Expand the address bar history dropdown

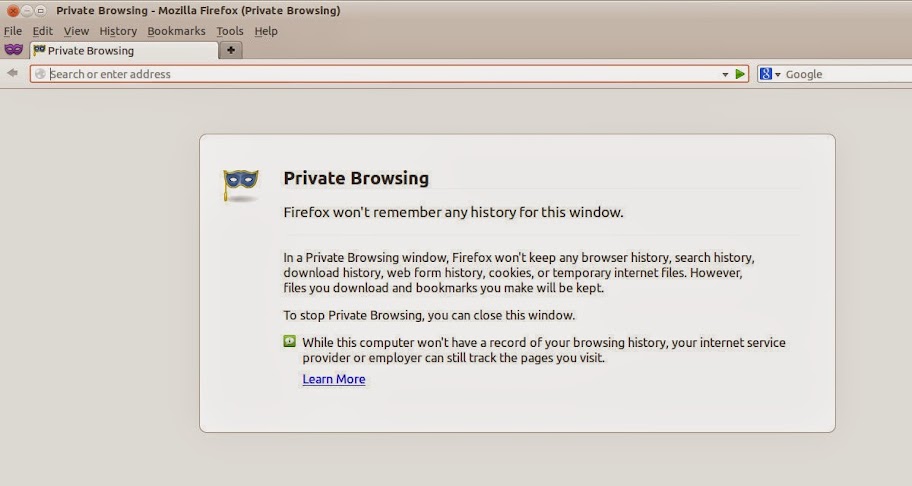[x=725, y=74]
